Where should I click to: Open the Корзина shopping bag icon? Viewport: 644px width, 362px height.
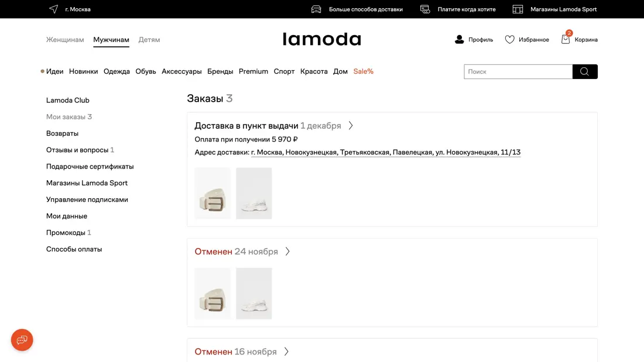566,39
